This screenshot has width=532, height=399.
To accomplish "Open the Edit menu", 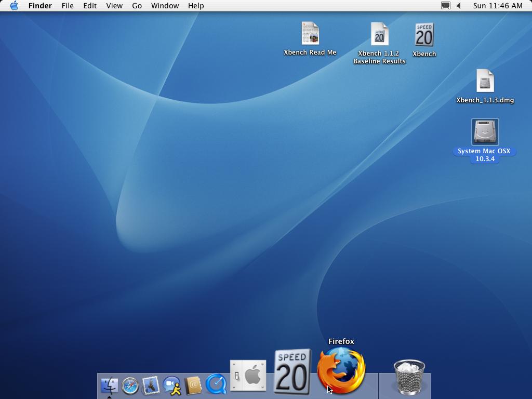I will [x=90, y=6].
